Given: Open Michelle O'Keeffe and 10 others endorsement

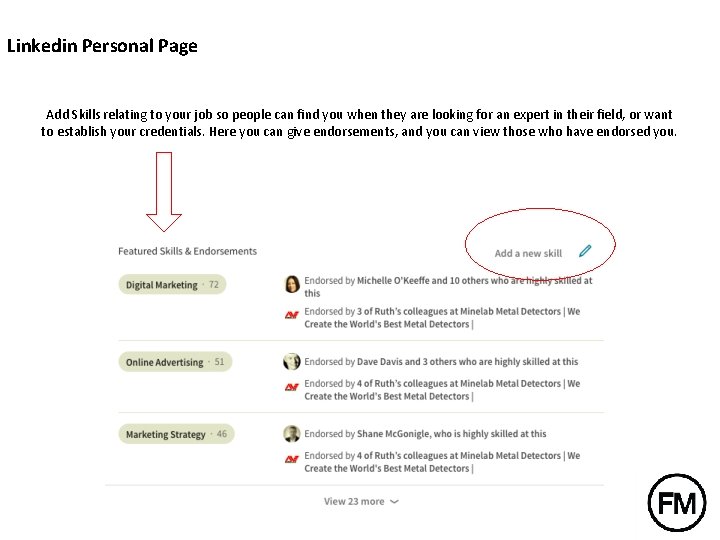Looking at the screenshot, I should tap(448, 287).
